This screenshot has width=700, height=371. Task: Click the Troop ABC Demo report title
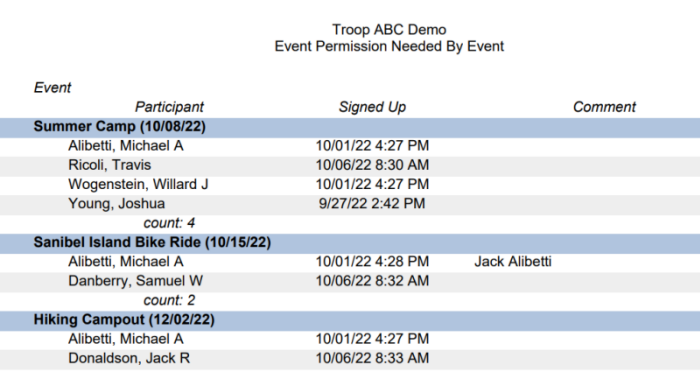click(x=389, y=30)
